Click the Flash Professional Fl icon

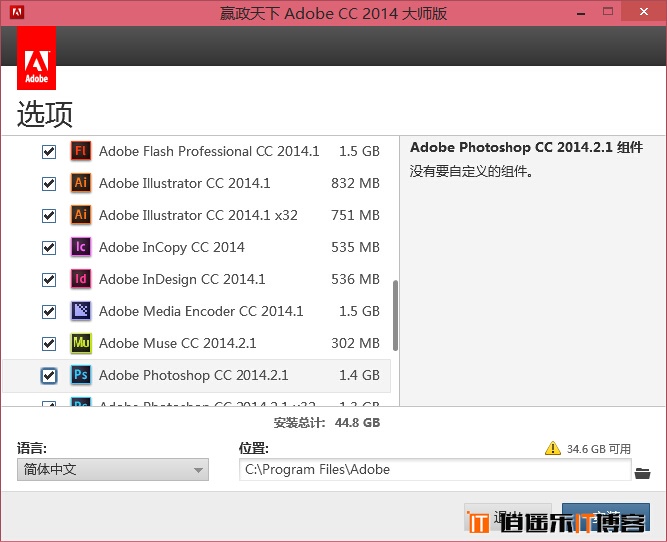pos(81,151)
